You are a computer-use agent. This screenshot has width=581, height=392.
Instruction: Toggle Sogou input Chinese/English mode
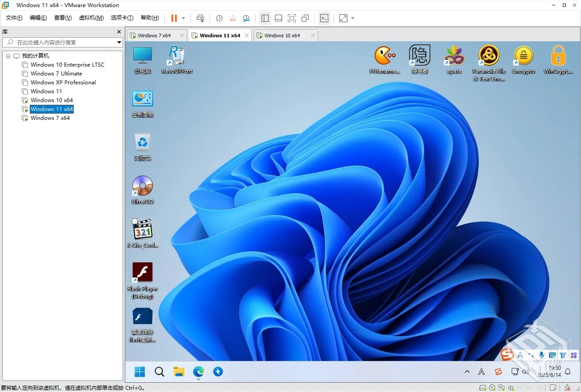(520, 355)
